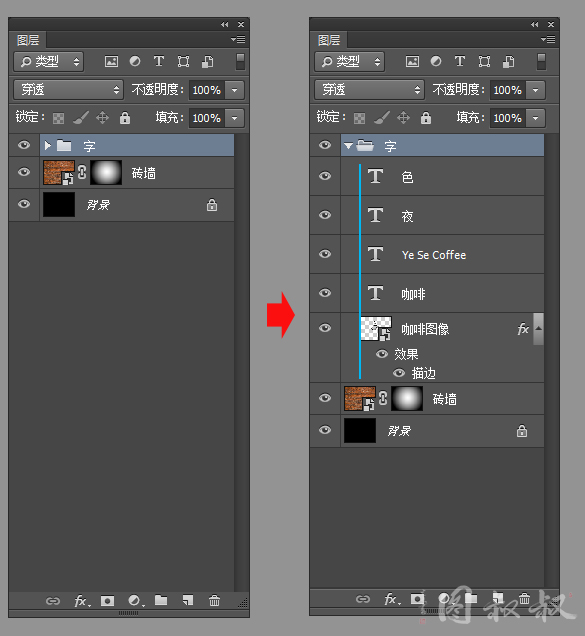Hide the 砖墙 layer in the left panel
This screenshot has height=636, width=585.
(24, 172)
